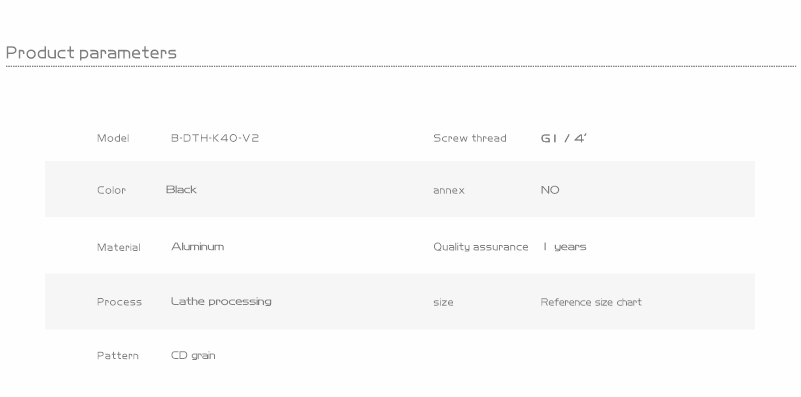Click the 1 years warranty value
801x397 pixels.
point(564,247)
